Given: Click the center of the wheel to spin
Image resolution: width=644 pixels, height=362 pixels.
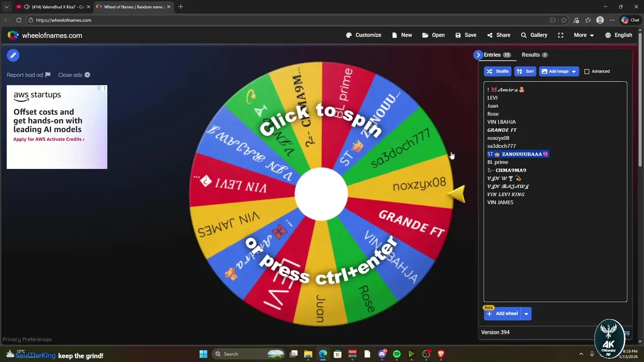Looking at the screenshot, I should coord(321,194).
